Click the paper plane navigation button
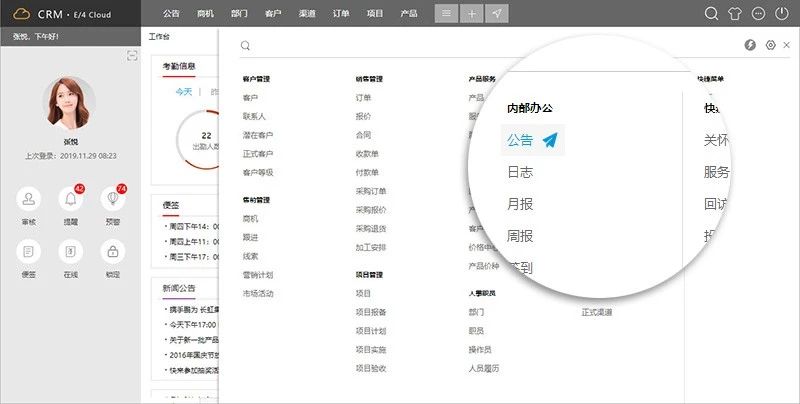 click(x=498, y=14)
